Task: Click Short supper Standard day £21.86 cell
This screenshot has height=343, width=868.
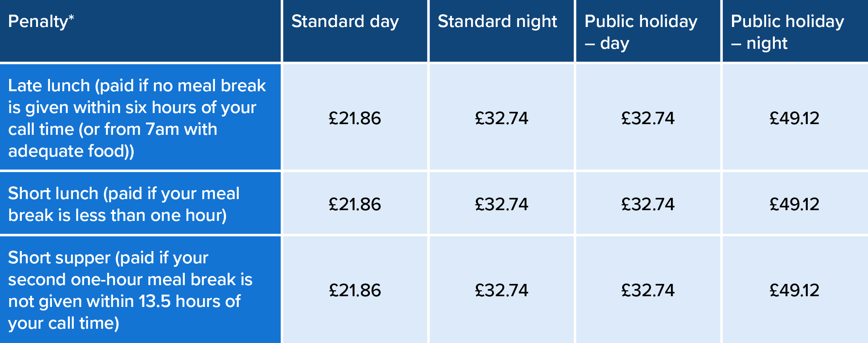Action: pyautogui.click(x=355, y=290)
